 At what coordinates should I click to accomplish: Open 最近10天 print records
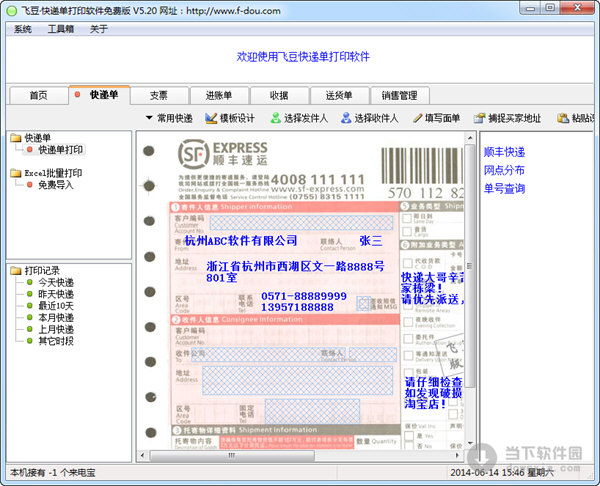51,306
